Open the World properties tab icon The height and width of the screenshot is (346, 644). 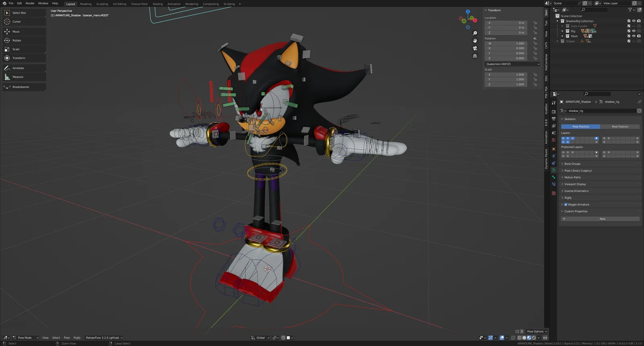[553, 140]
